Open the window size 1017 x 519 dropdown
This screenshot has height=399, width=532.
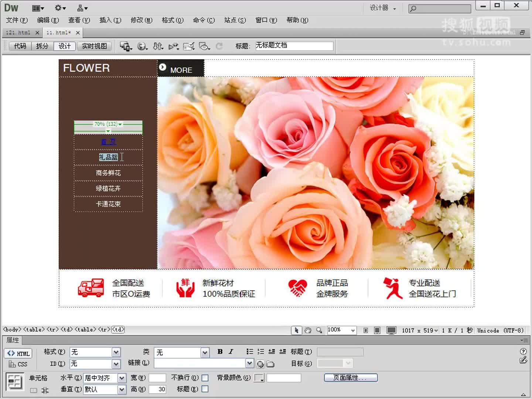(x=420, y=330)
